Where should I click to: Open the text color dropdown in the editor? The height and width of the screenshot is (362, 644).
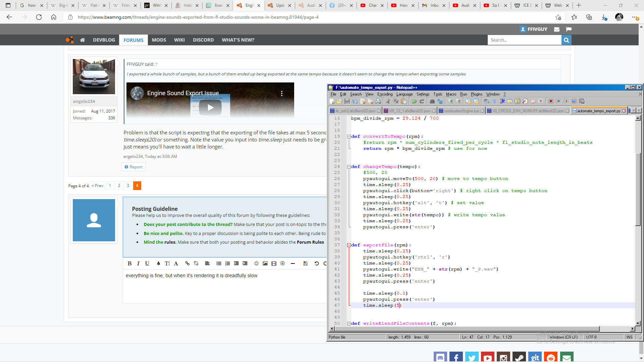(x=158, y=263)
